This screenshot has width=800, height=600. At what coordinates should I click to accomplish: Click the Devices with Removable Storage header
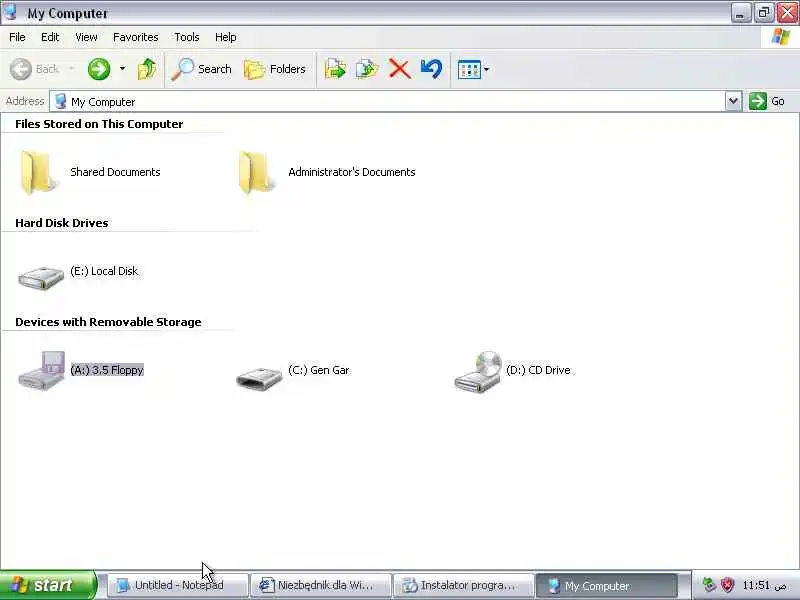(108, 322)
